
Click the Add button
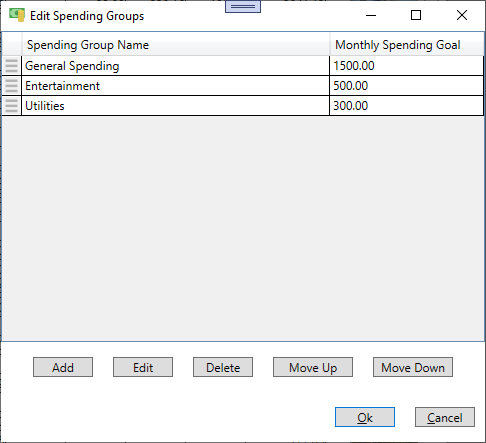click(x=63, y=367)
